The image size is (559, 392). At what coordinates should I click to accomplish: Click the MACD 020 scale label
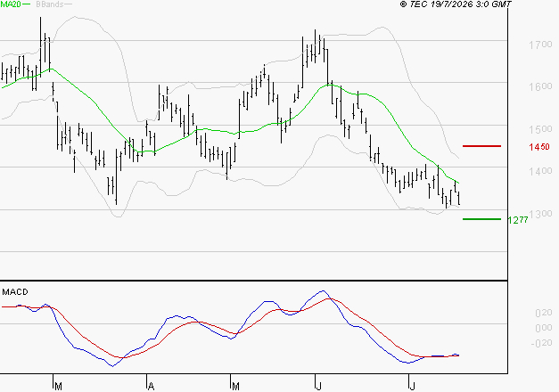click(544, 313)
